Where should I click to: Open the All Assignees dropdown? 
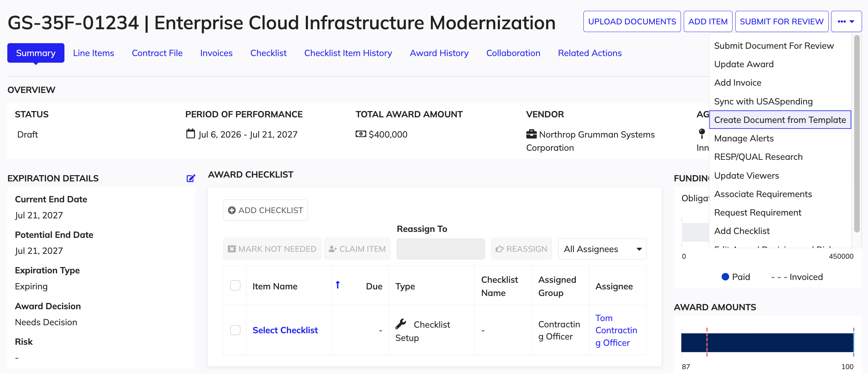[x=602, y=249]
